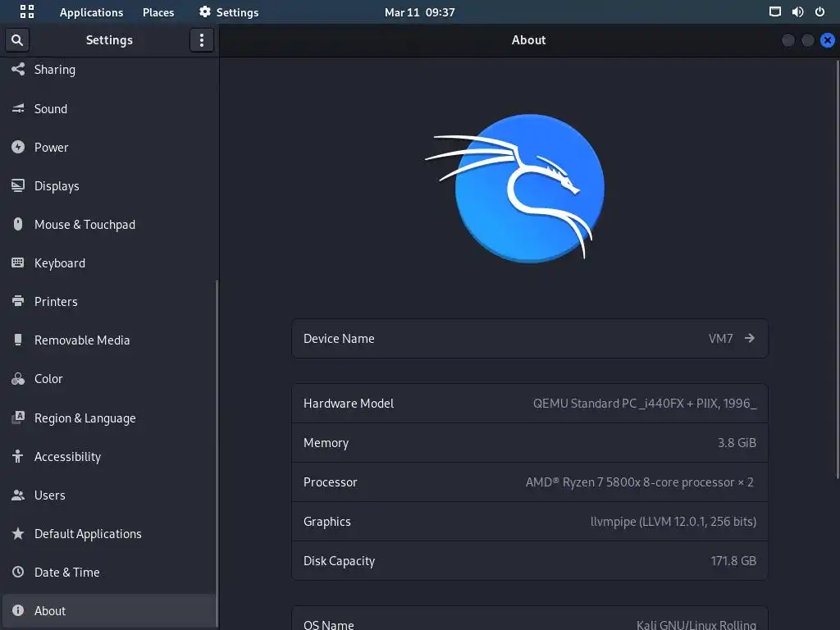Click the Region & Language icon
This screenshot has height=630, width=840.
click(x=18, y=418)
